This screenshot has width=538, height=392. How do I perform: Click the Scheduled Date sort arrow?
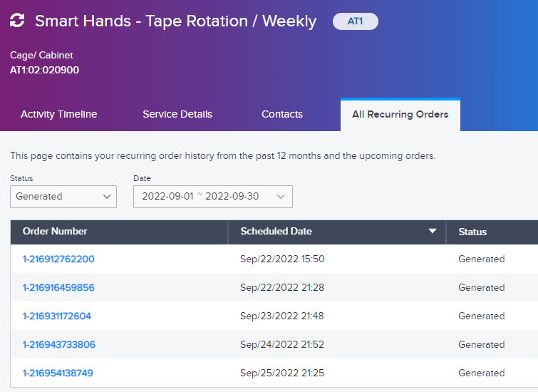coord(433,231)
